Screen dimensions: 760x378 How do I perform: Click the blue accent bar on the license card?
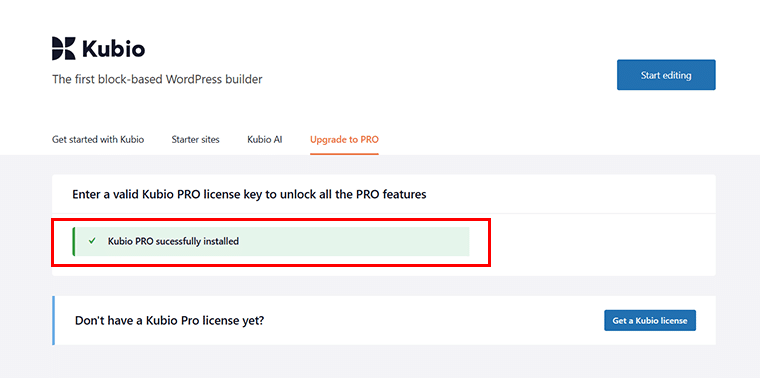[x=53, y=320]
